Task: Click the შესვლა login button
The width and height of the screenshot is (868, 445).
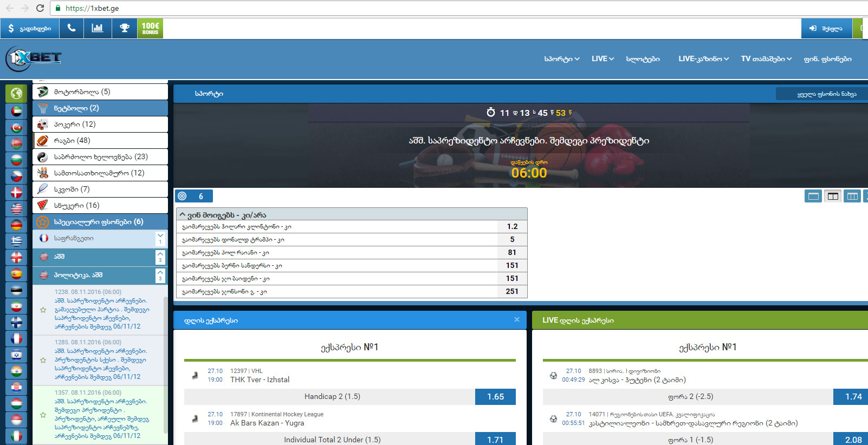Action: tap(826, 28)
